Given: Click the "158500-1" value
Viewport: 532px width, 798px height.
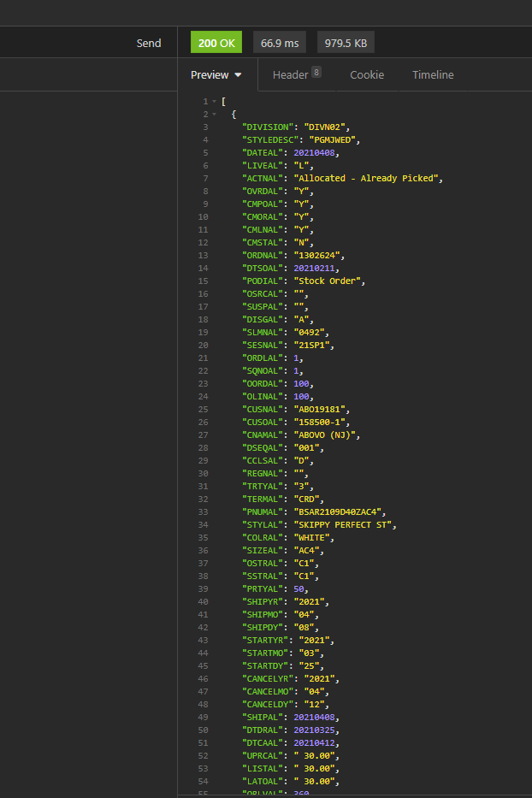Looking at the screenshot, I should (319, 423).
